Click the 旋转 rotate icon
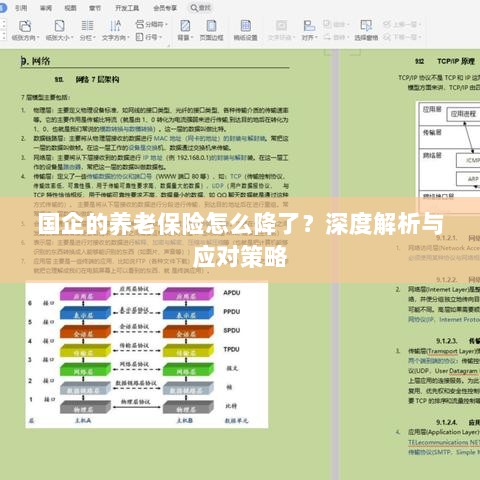Viewport: 480px width, 480px height. [327, 37]
